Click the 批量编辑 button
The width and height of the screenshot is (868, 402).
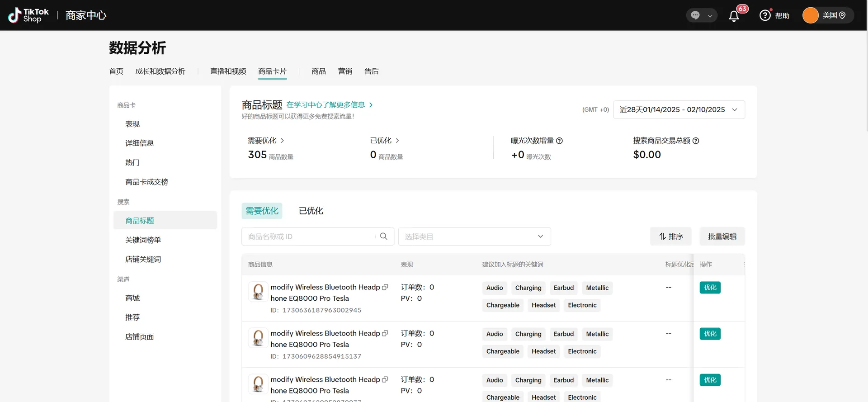point(722,236)
